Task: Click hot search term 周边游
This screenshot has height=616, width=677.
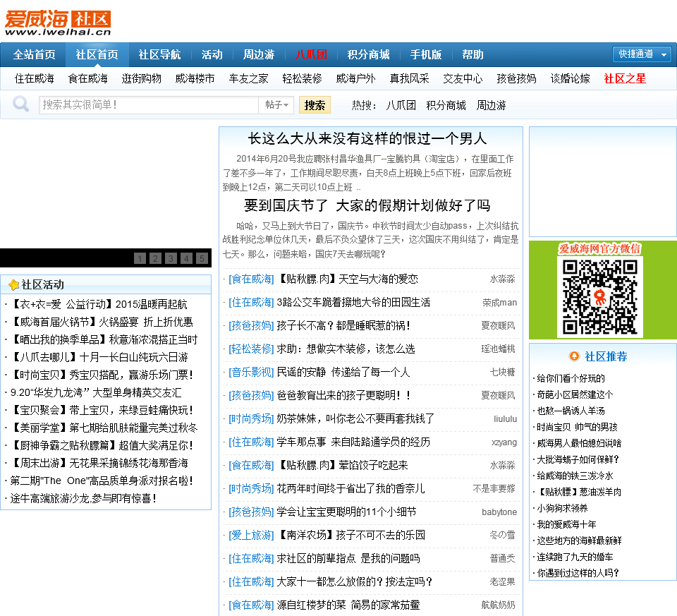Action: pyautogui.click(x=491, y=105)
